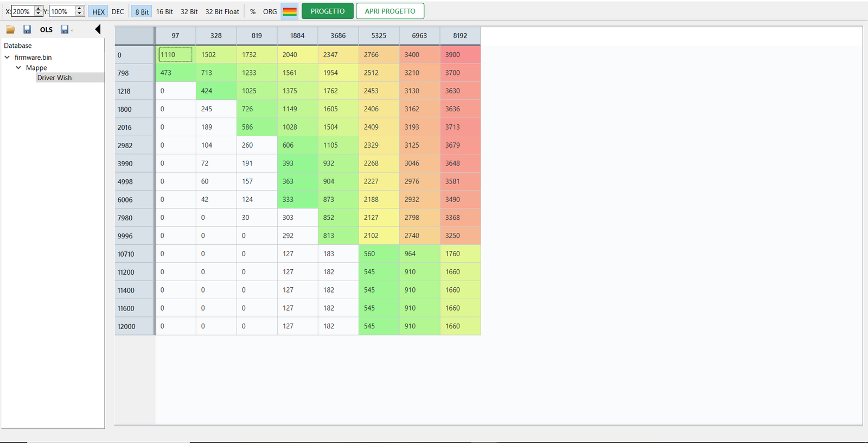Select the cell containing 964
This screenshot has height=443, width=868.
tap(419, 254)
